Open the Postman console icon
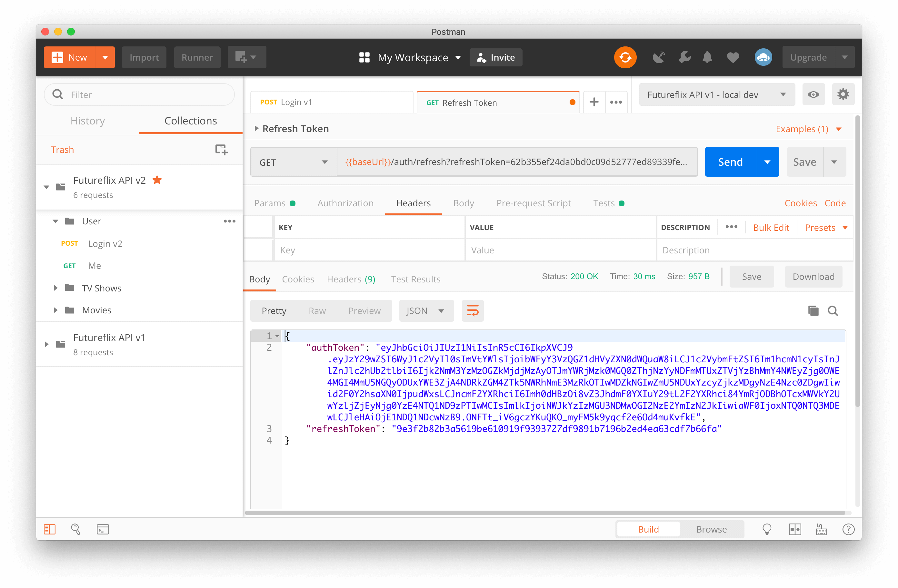The image size is (898, 588). coord(102,529)
